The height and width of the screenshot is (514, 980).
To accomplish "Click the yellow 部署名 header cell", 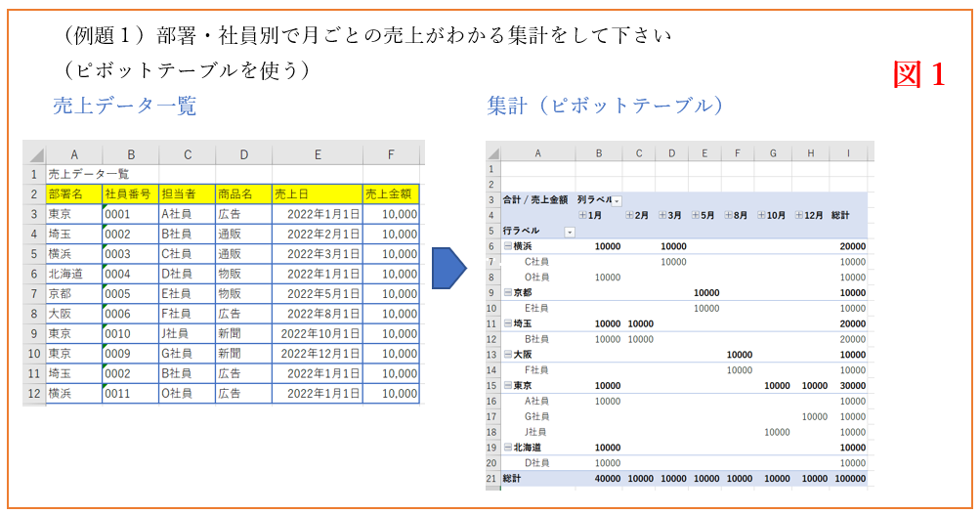I will coord(73,193).
